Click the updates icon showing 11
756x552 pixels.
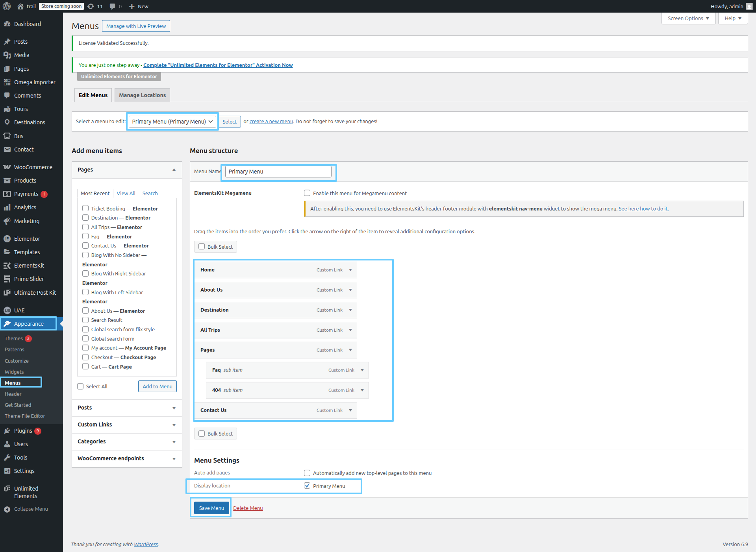click(x=91, y=6)
